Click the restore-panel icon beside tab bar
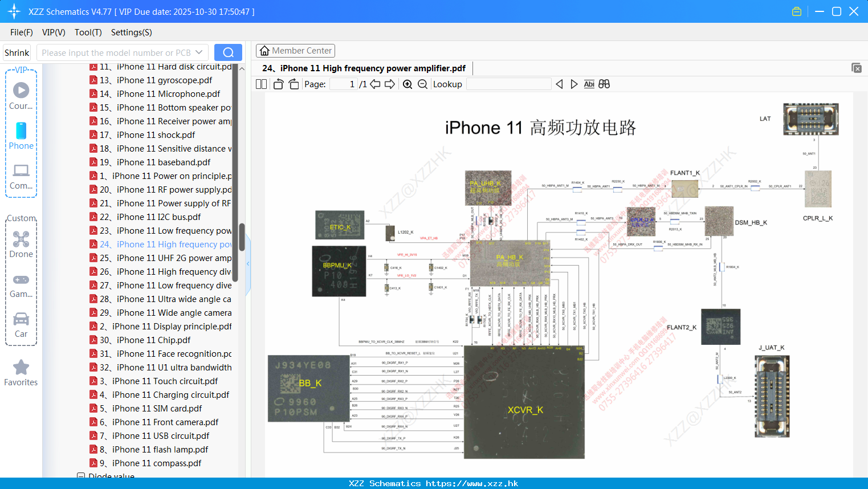 pos(857,68)
